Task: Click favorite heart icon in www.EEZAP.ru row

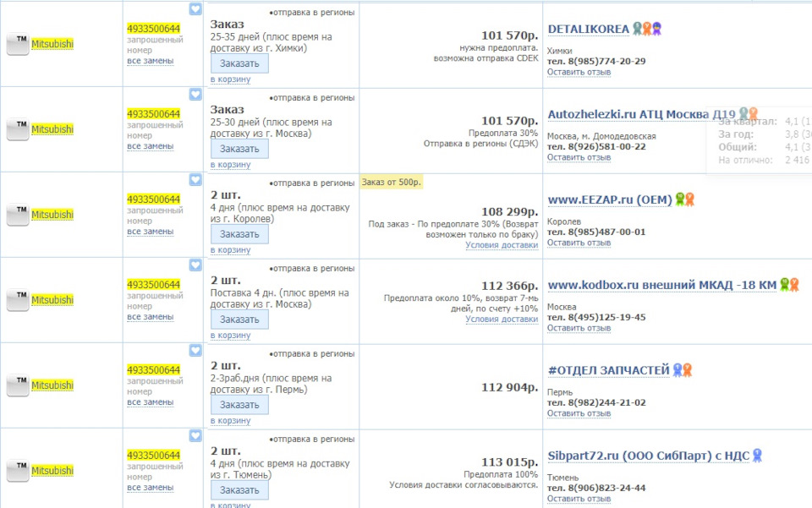Action: pos(195,179)
